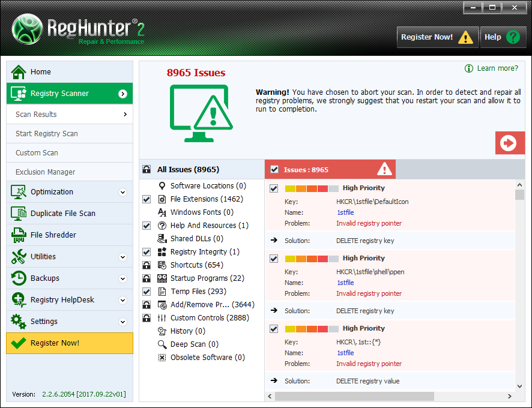This screenshot has height=408, width=532.
Task: Click the Learn more info icon
Action: [x=468, y=68]
